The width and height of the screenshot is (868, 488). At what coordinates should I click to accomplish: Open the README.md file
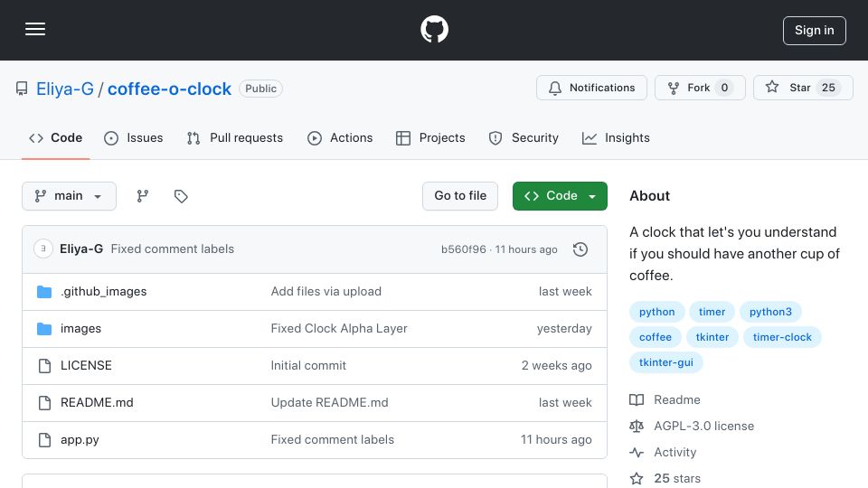[97, 403]
